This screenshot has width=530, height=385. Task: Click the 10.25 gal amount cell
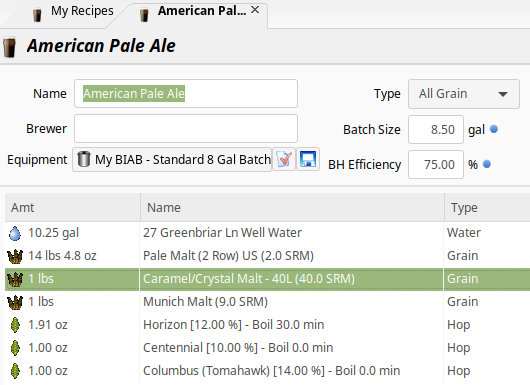pos(54,233)
